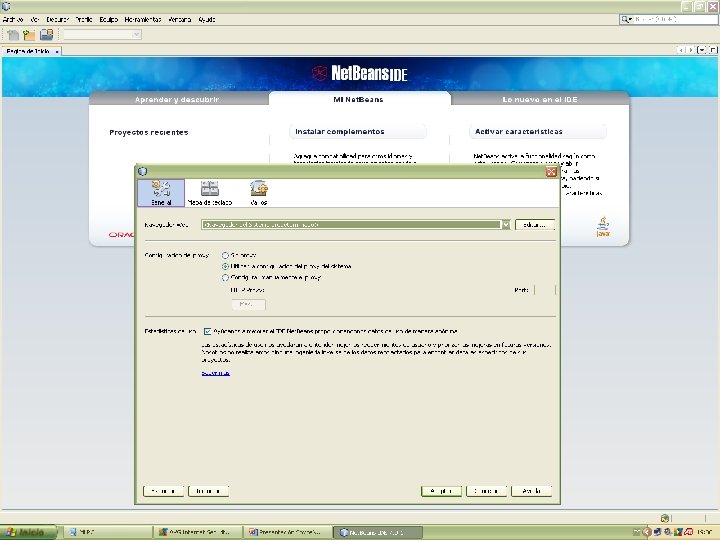Close the Options dialog
This screenshot has width=720, height=540.
551,172
